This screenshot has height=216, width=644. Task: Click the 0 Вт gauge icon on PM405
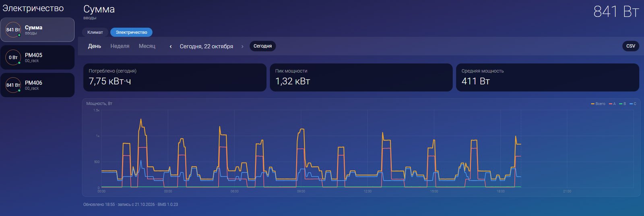coord(13,57)
